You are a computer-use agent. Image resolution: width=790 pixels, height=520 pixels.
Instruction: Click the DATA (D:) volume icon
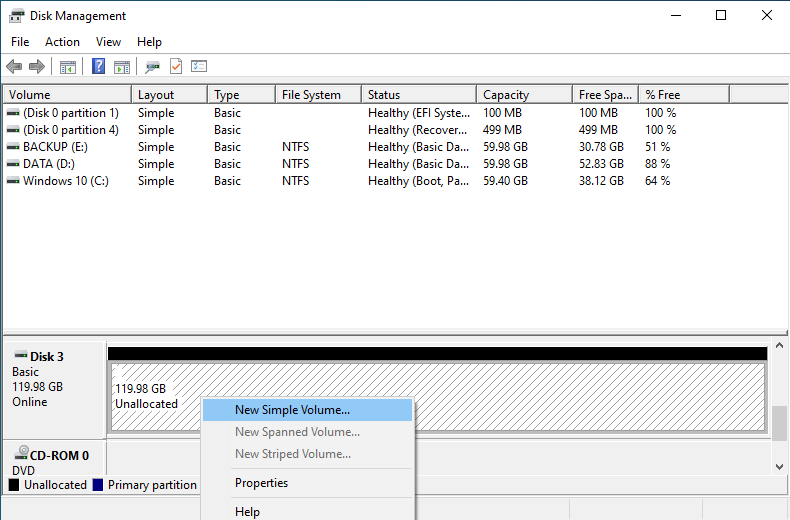coord(13,164)
